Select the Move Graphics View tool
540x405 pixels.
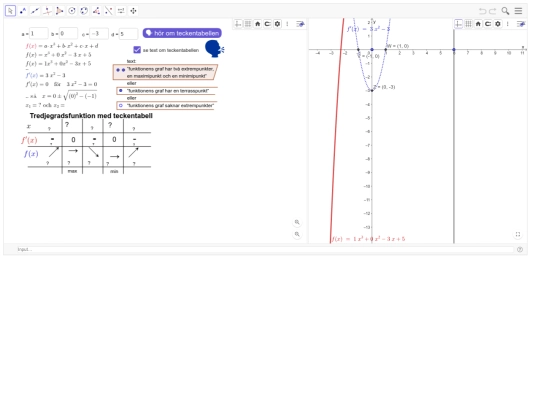coord(133,11)
